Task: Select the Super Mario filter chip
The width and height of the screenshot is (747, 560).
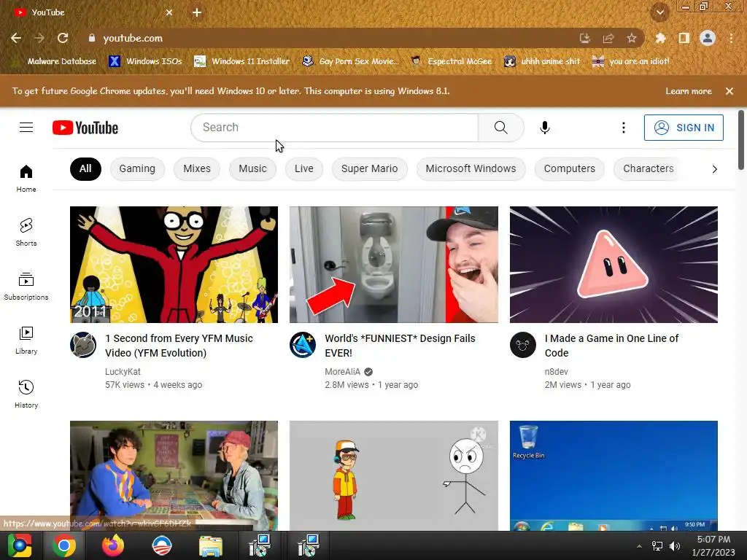Action: pyautogui.click(x=369, y=168)
